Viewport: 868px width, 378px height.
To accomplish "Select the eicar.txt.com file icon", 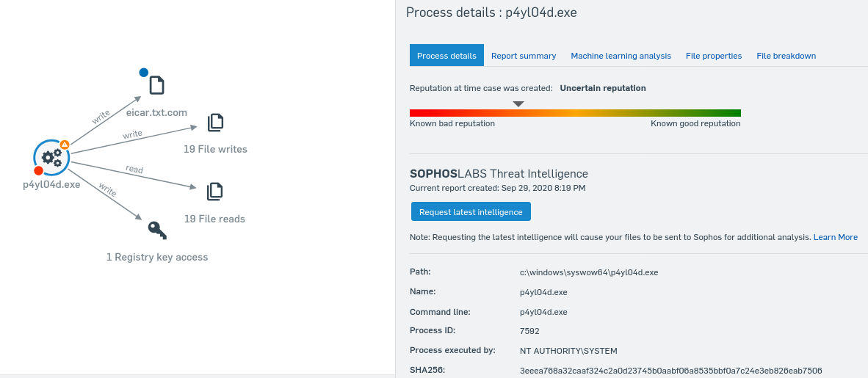I will click(x=156, y=84).
